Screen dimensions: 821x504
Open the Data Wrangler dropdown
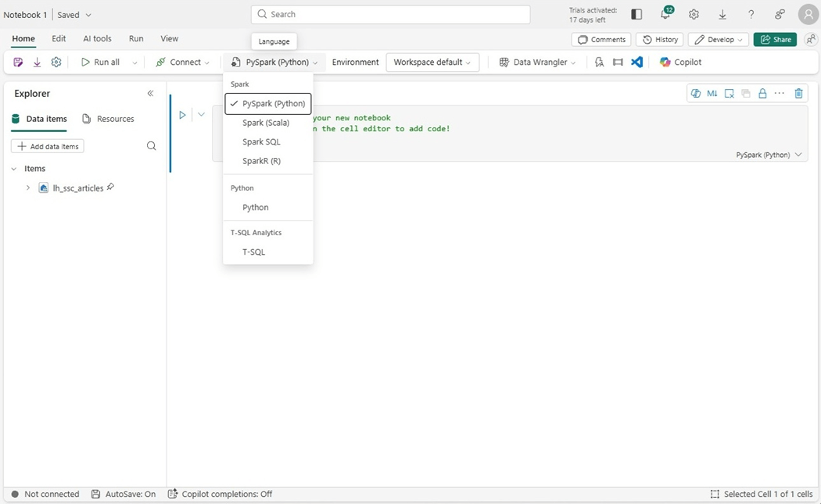(537, 63)
